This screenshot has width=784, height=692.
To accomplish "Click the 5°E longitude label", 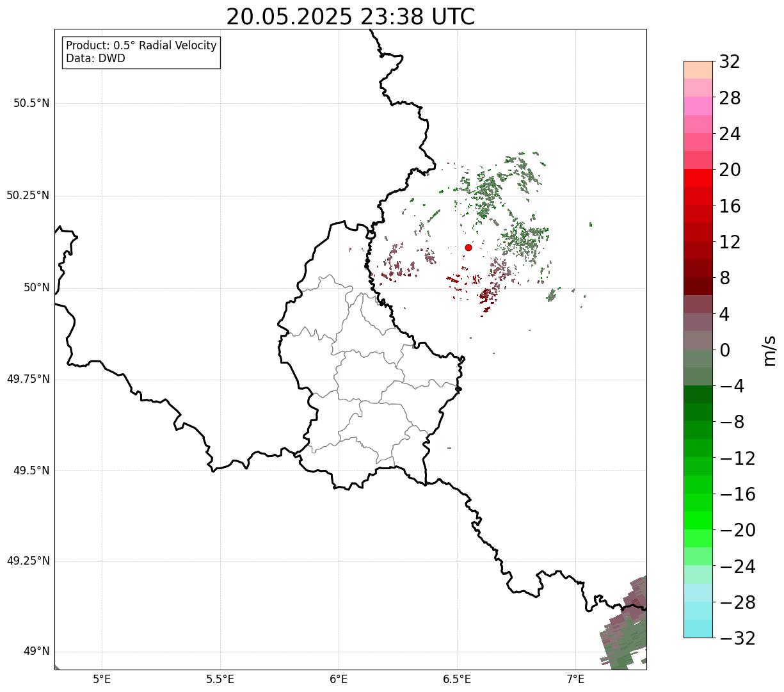I will click(102, 679).
